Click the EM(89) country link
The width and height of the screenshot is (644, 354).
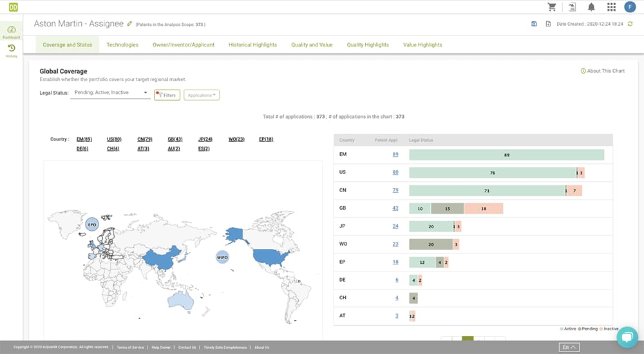pos(84,139)
